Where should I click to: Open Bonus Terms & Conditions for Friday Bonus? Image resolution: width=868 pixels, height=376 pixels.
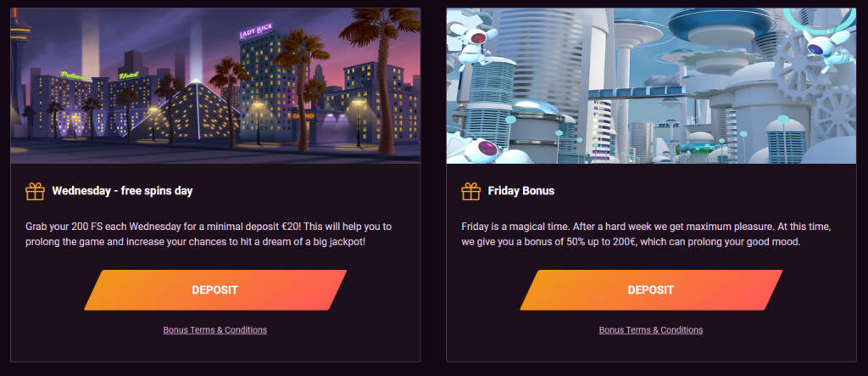pos(651,329)
